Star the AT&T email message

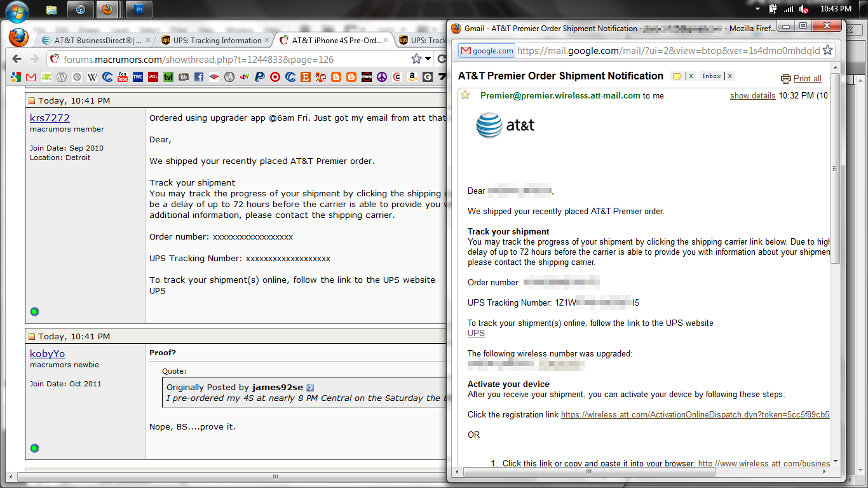click(465, 95)
